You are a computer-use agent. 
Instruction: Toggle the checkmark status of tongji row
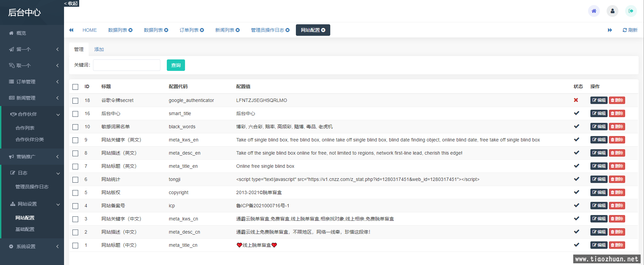point(577,179)
